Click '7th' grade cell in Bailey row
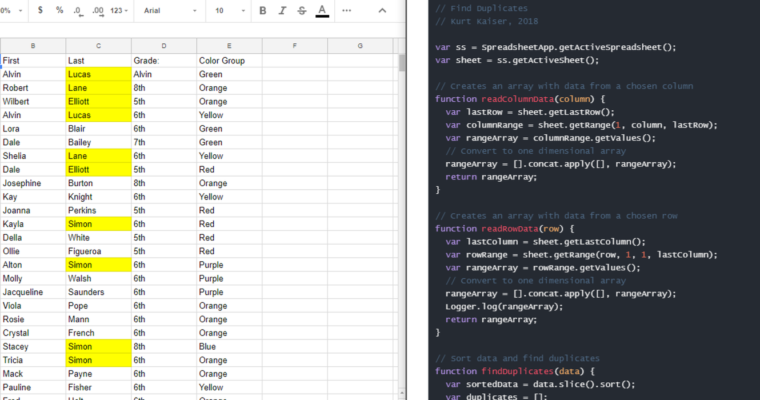Viewport: 760px width, 400px height. (164, 142)
